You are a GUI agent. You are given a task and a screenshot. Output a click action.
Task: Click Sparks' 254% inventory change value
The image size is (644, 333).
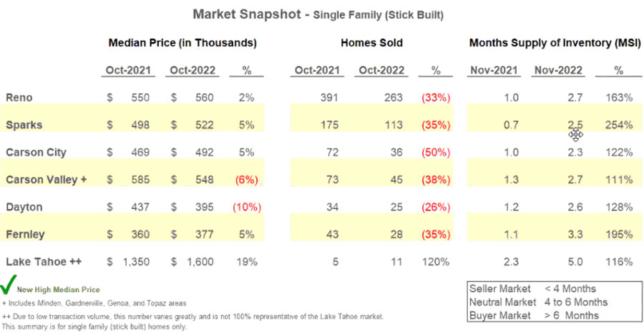618,125
